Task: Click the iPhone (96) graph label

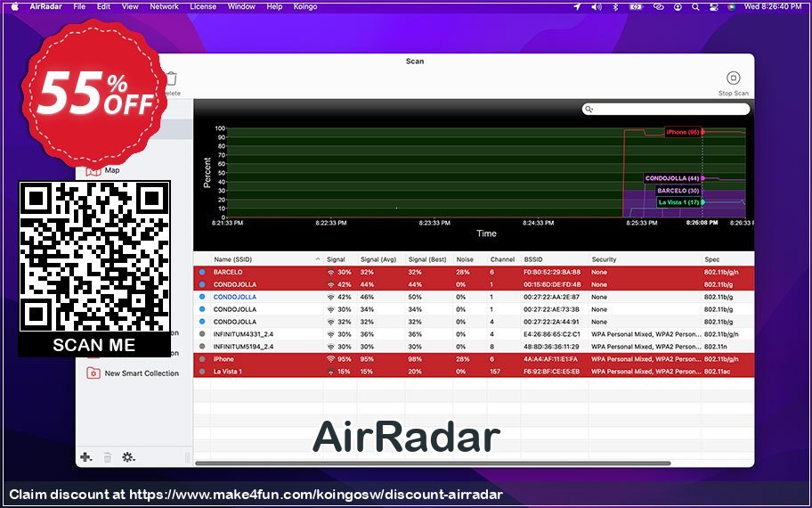Action: pyautogui.click(x=683, y=132)
